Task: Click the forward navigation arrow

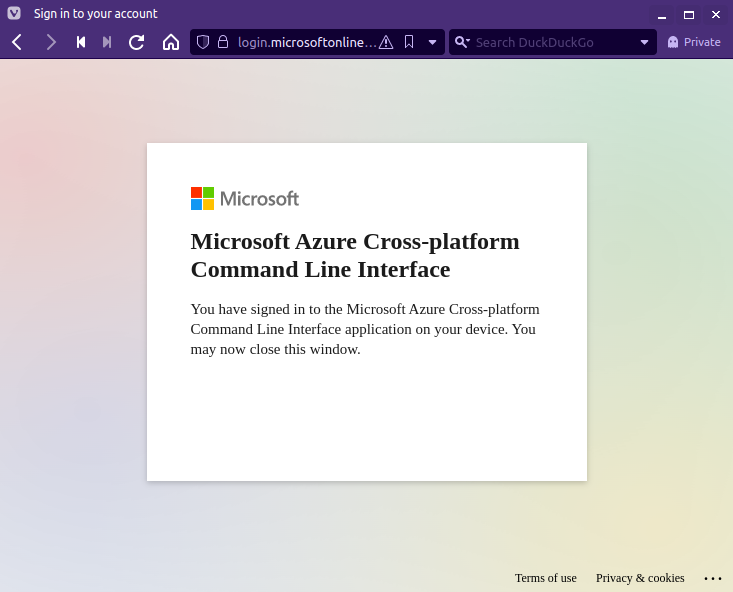Action: pyautogui.click(x=50, y=43)
